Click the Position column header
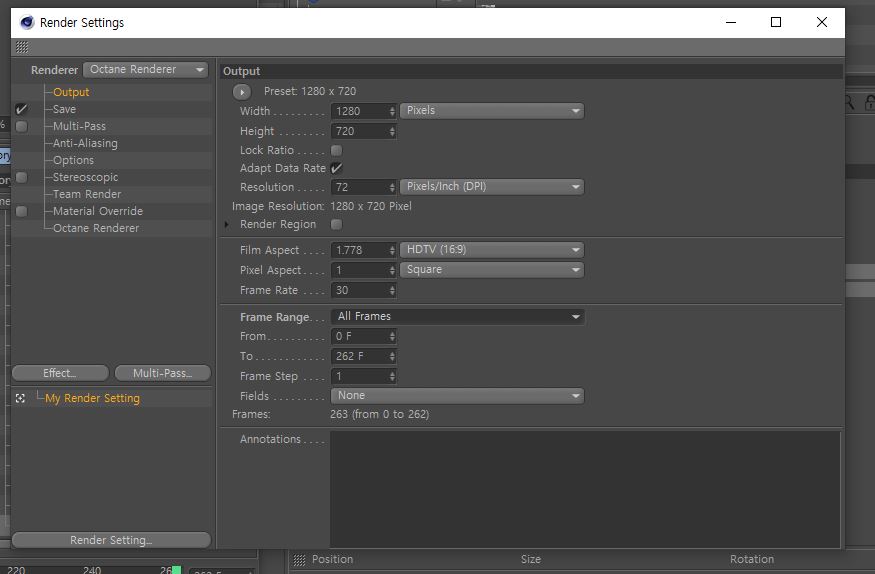The height and width of the screenshot is (574, 875). pyautogui.click(x=333, y=559)
